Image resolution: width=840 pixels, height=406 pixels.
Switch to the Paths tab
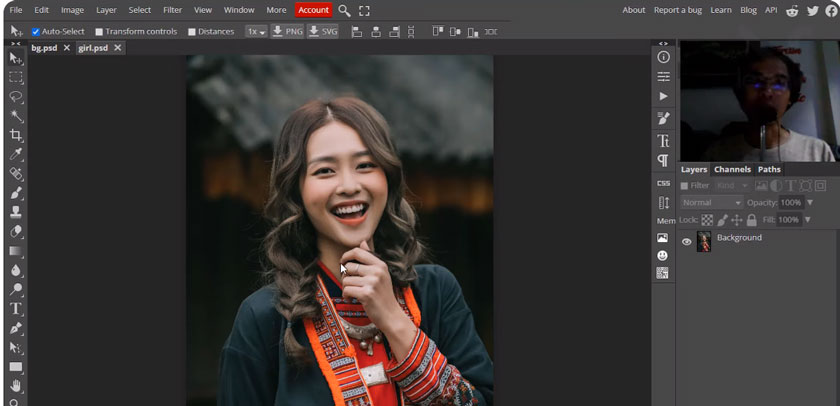click(x=769, y=169)
